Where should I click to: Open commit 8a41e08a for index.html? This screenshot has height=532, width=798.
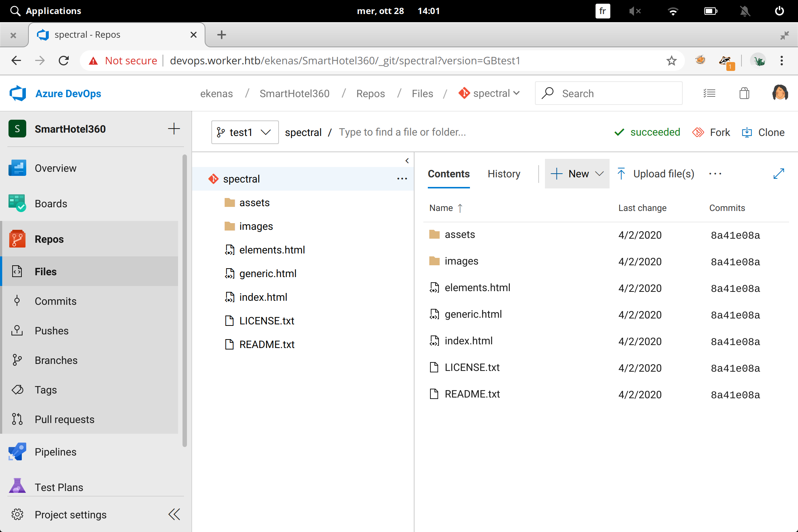click(x=735, y=341)
